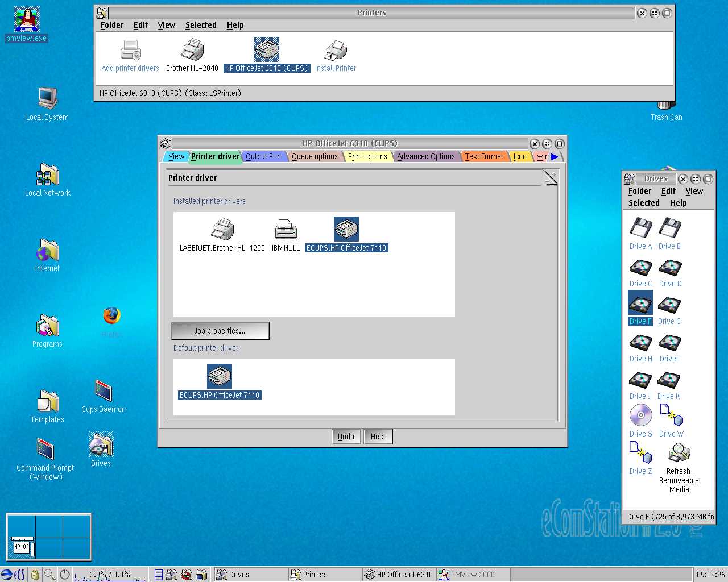Click the magnifier search icon on eCenter
This screenshot has width=728, height=582.
click(50, 575)
